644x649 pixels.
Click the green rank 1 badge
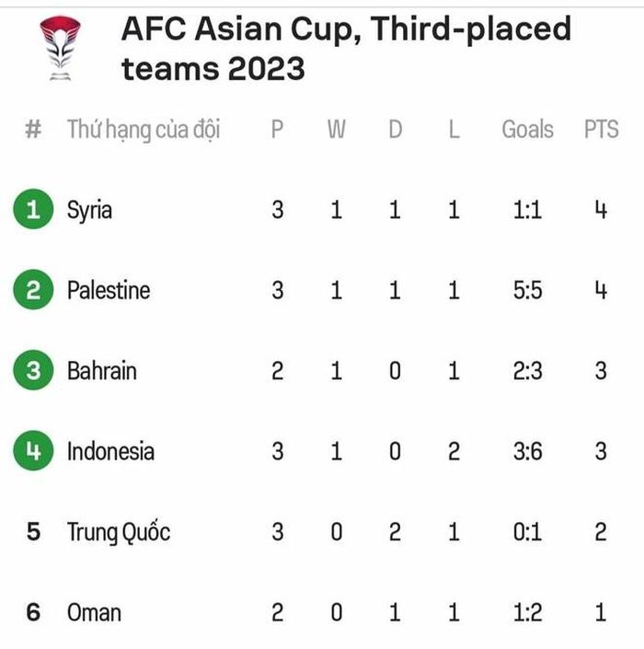pyautogui.click(x=33, y=209)
